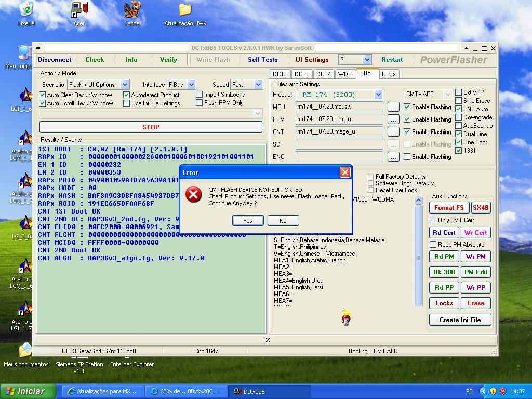Switch to the DCT4 tab
Image resolution: width=532 pixels, height=399 pixels.
tap(324, 74)
